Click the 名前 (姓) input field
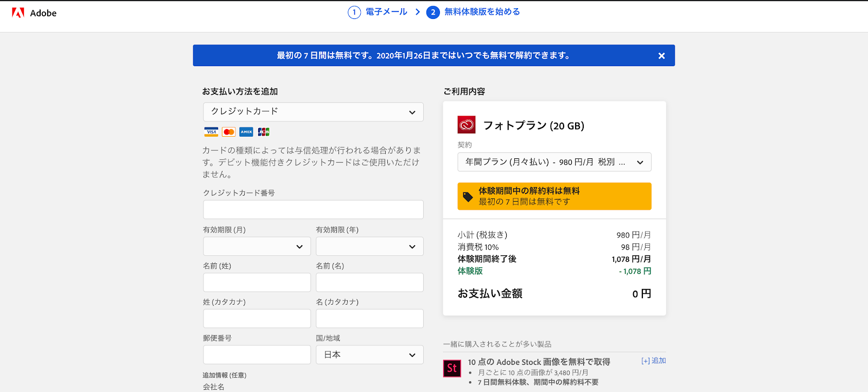The width and height of the screenshot is (868, 392). click(257, 282)
